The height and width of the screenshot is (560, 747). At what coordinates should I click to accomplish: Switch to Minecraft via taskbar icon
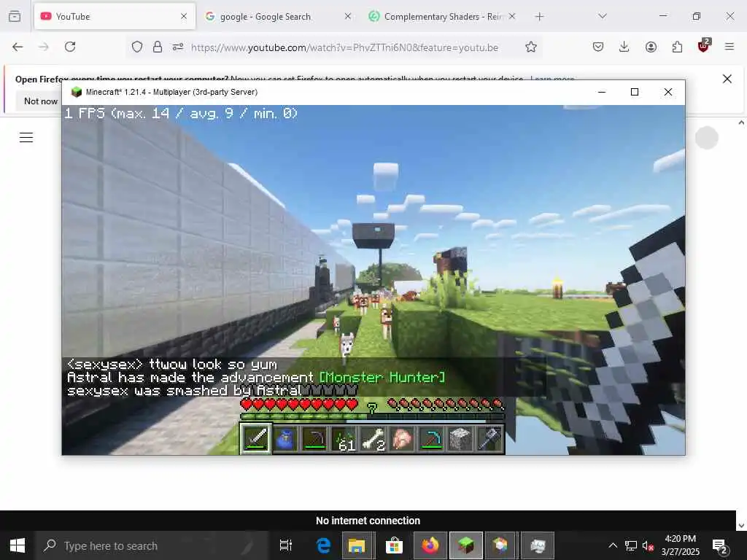click(465, 545)
